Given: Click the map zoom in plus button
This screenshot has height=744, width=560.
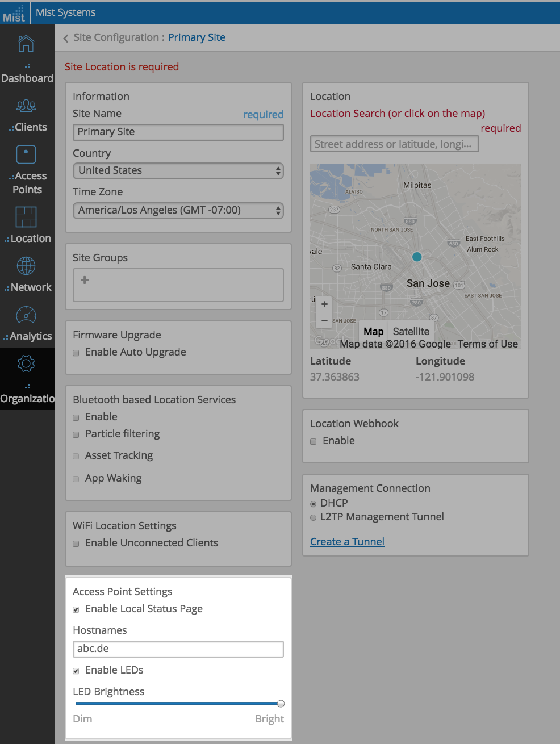Looking at the screenshot, I should click(x=324, y=304).
